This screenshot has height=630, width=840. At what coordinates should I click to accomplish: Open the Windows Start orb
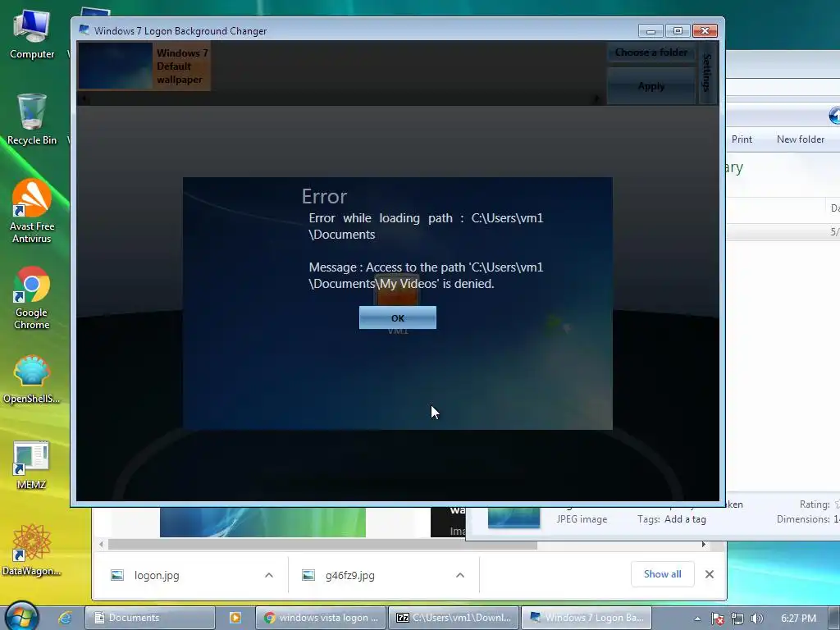[22, 616]
